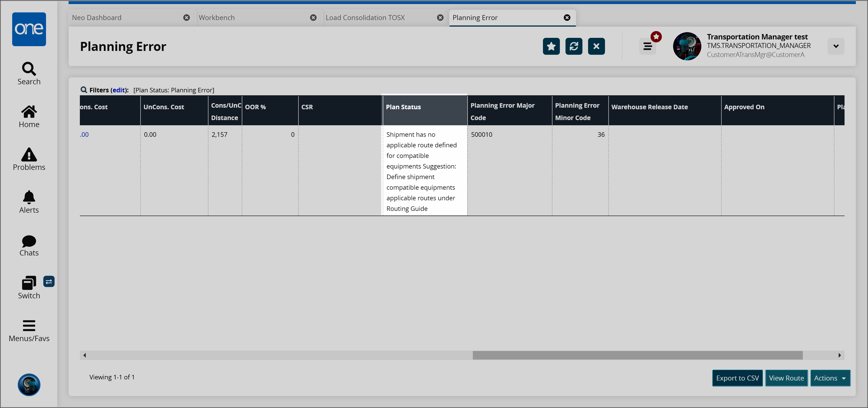This screenshot has height=408, width=868.
Task: Switch to Load Consolidation TOSX tab
Action: tap(365, 18)
